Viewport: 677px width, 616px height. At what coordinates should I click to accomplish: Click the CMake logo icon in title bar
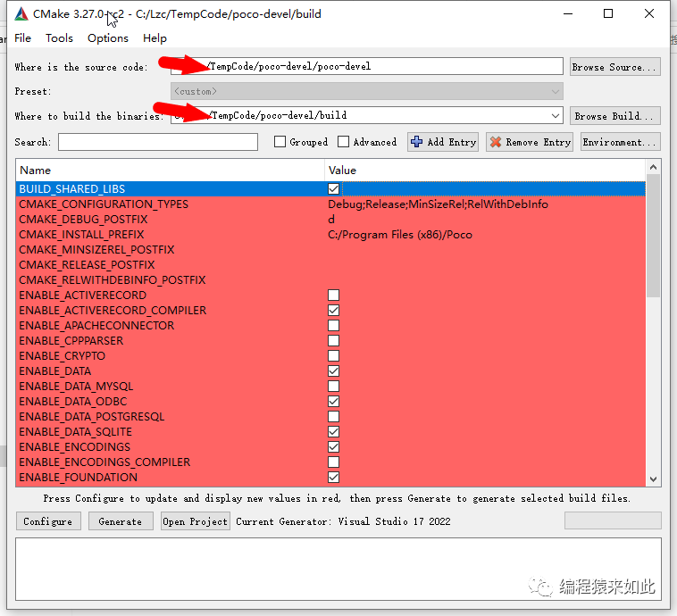click(22, 13)
